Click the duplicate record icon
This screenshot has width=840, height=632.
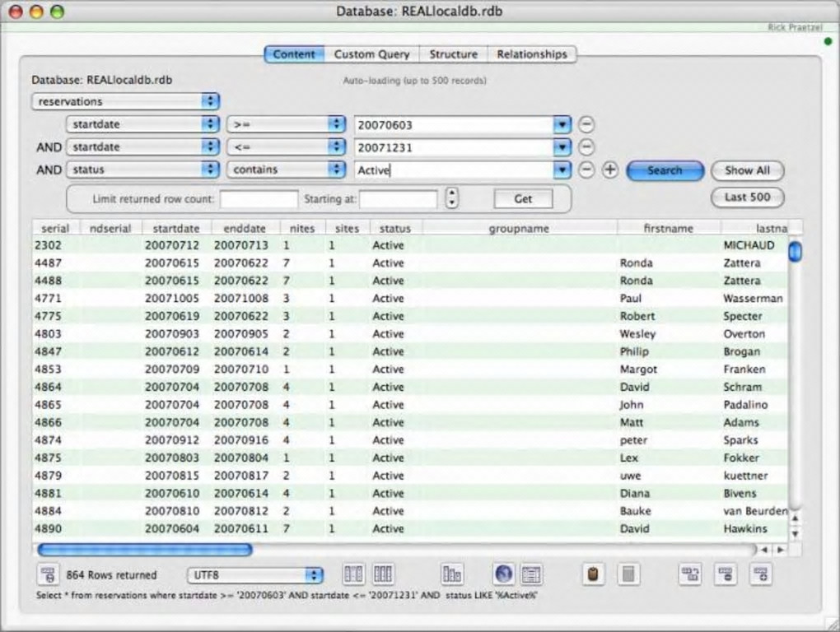click(x=690, y=574)
